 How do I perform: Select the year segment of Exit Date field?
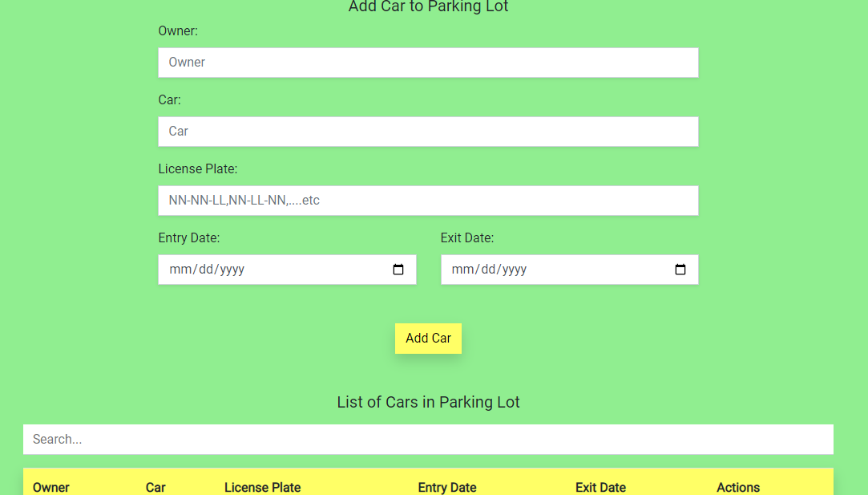tap(515, 270)
